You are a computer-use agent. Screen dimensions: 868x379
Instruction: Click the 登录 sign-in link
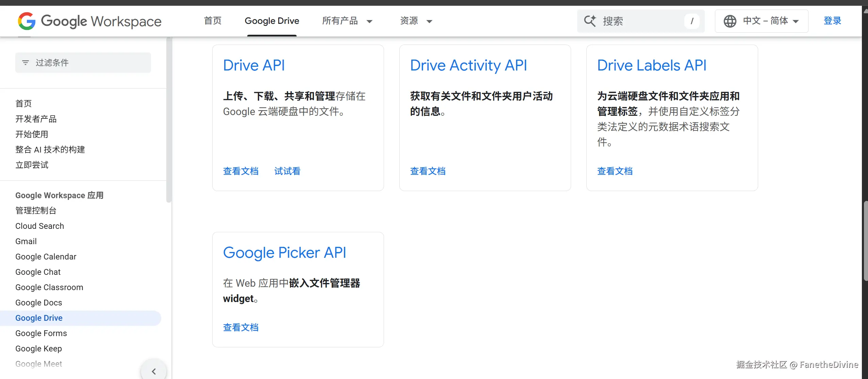click(x=832, y=21)
